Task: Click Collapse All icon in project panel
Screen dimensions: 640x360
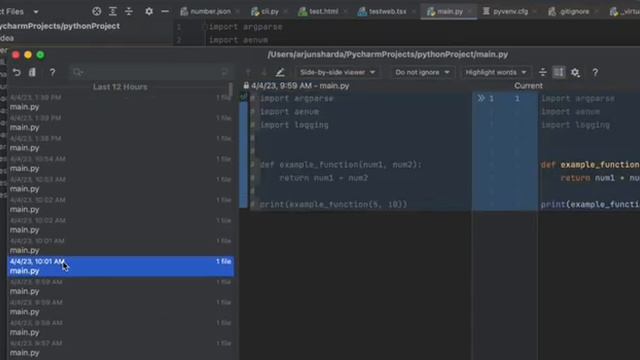Action: pyautogui.click(x=129, y=11)
